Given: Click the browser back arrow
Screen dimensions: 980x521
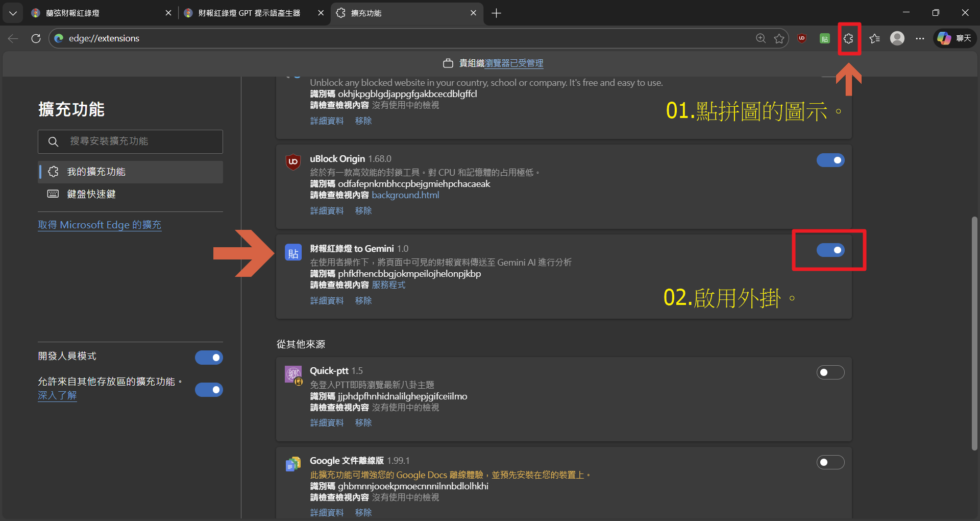Looking at the screenshot, I should pyautogui.click(x=13, y=38).
